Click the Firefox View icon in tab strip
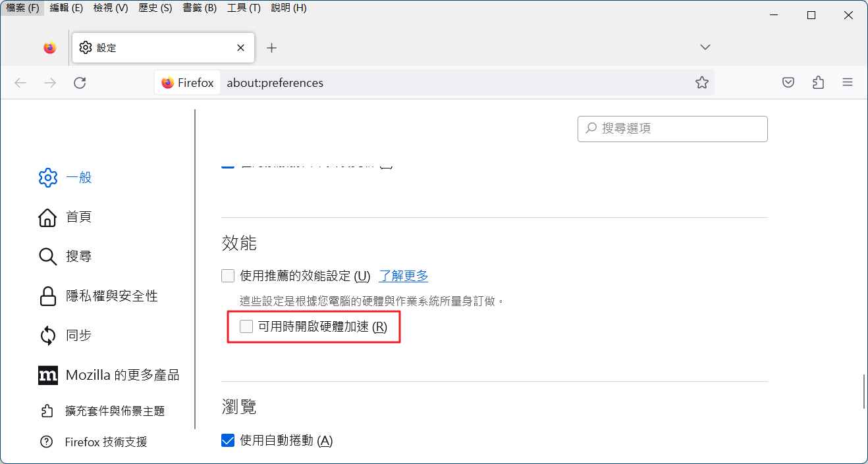 [x=50, y=48]
